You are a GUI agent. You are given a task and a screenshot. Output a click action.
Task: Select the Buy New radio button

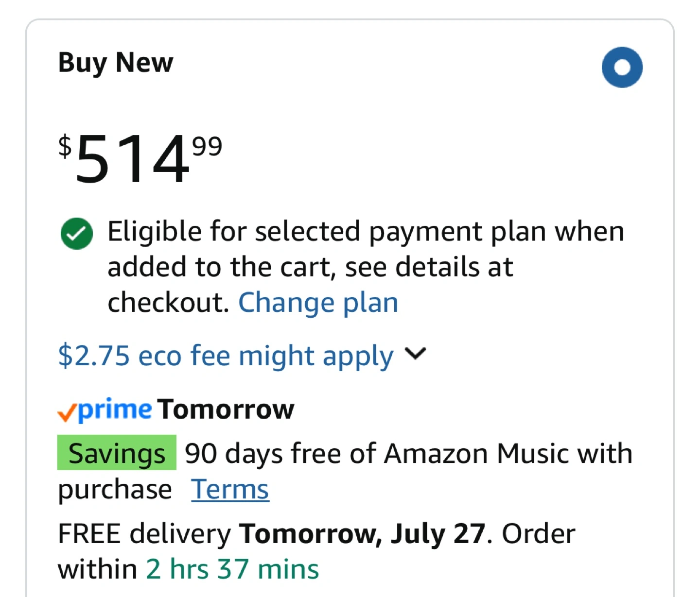pyautogui.click(x=622, y=68)
